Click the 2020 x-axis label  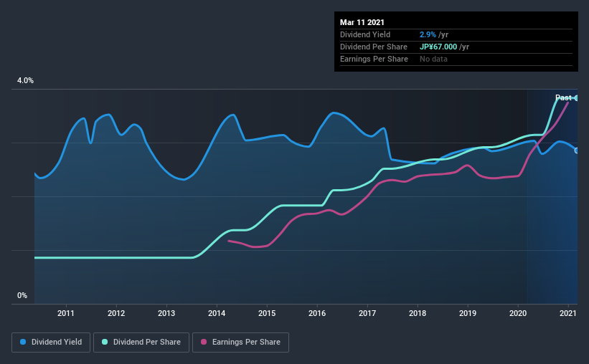coord(518,313)
